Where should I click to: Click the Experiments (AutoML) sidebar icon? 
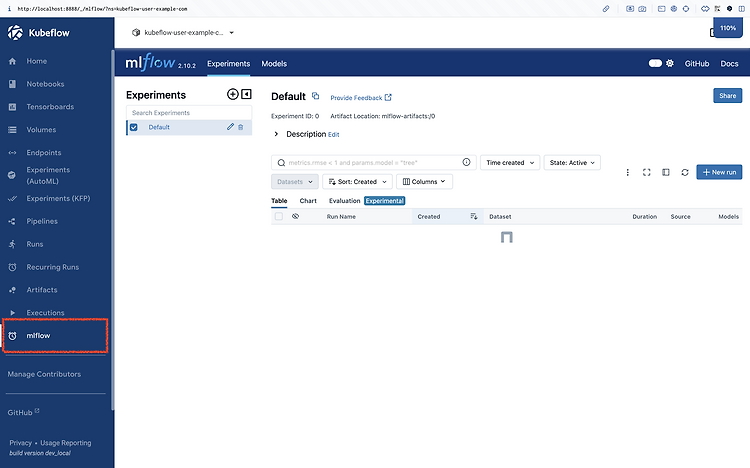[x=12, y=175]
